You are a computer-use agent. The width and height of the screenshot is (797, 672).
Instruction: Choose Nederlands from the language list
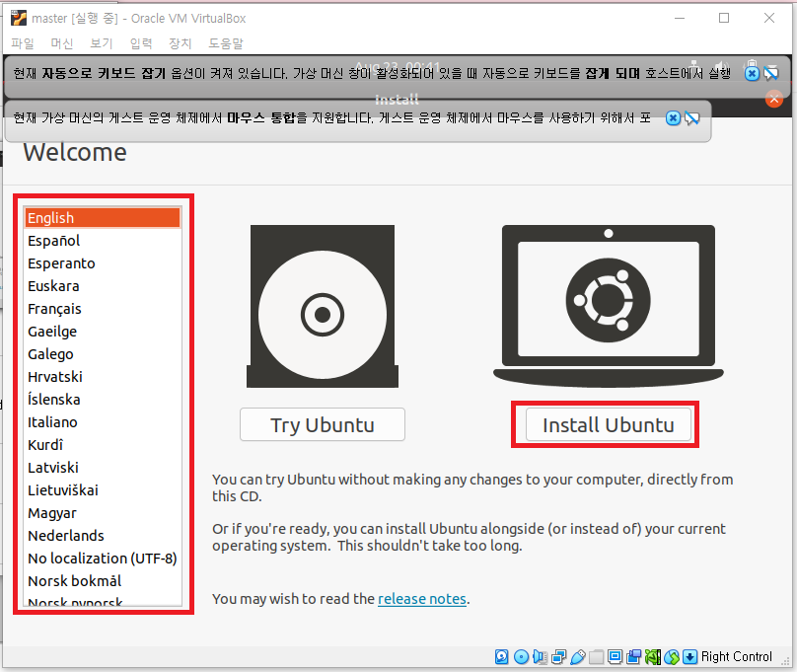pos(103,535)
